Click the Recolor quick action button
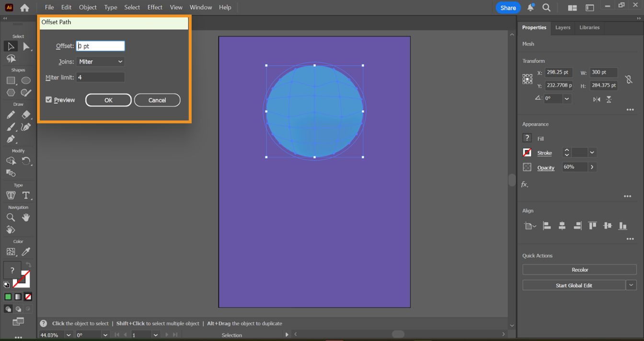Viewport: 644px width, 341px height. [x=579, y=270]
